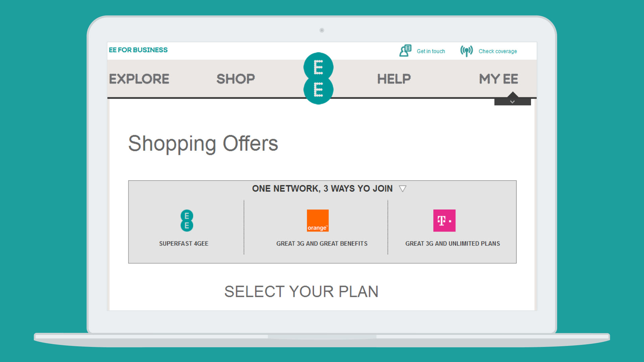The image size is (644, 362).
Task: Open the dark chevron tab under MY EE
Action: pos(513,102)
